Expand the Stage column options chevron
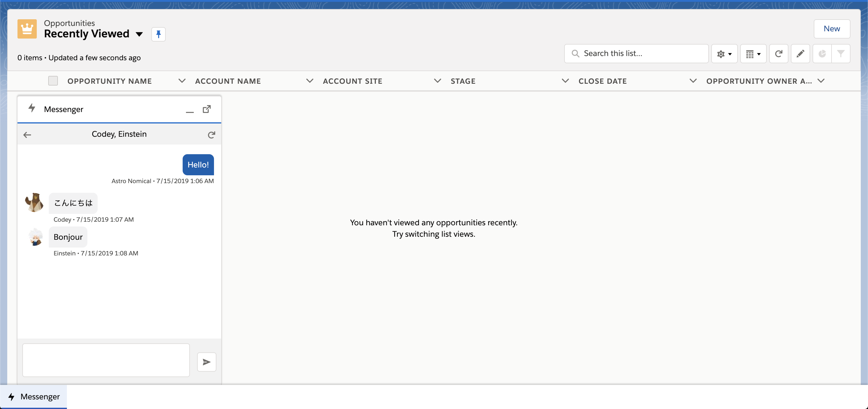Image resolution: width=868 pixels, height=409 pixels. tap(565, 81)
